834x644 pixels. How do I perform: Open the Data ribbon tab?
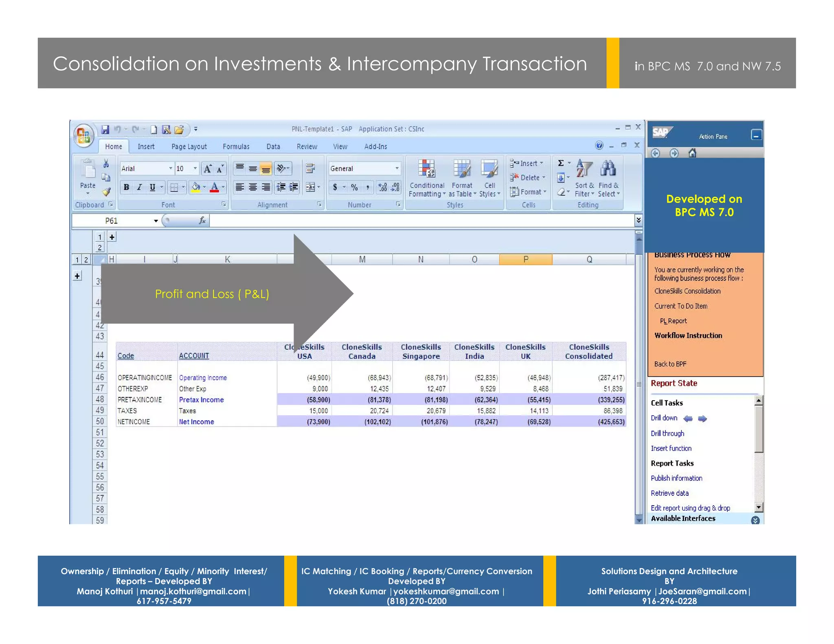coord(273,147)
